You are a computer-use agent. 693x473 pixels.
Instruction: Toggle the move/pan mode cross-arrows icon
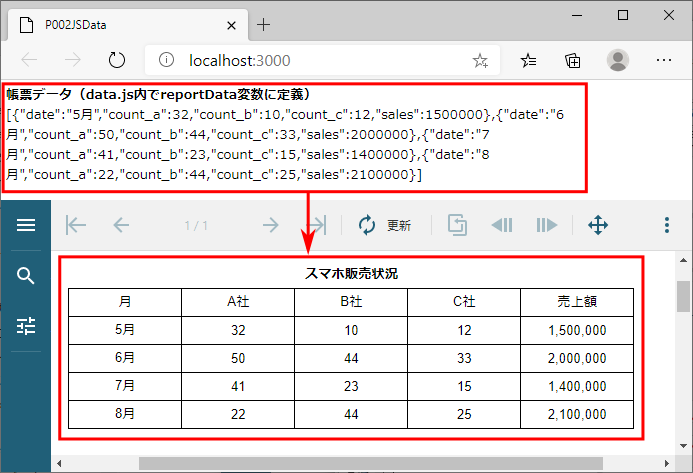click(x=598, y=225)
